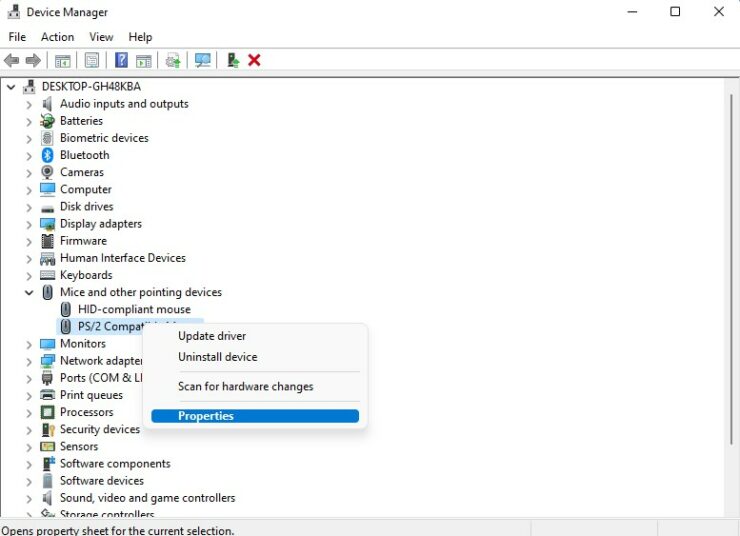Viewport: 740px width, 536px height.
Task: Minimize the Device Manager window
Action: 632,12
